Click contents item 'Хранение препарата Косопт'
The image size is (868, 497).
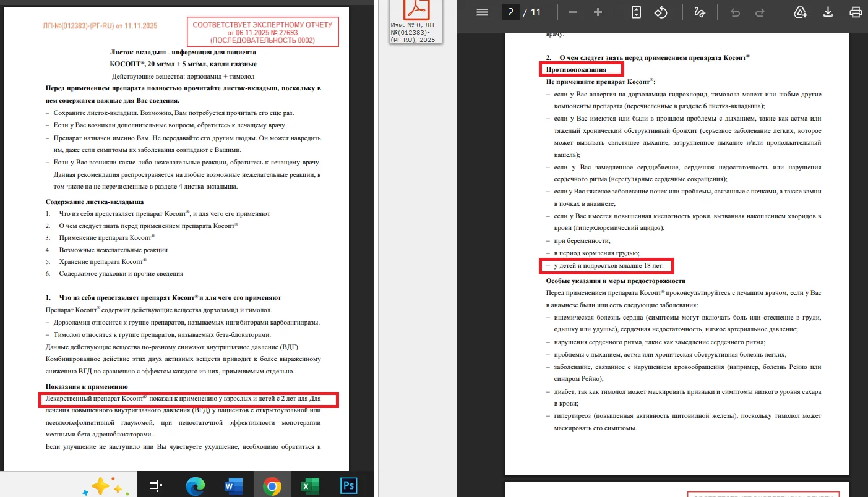pos(103,261)
